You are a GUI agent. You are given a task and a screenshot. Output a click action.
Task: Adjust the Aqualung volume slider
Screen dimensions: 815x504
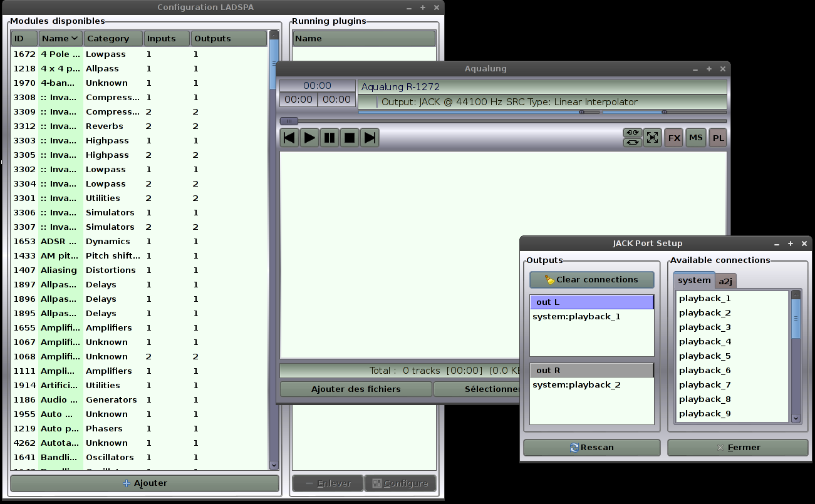point(479,112)
